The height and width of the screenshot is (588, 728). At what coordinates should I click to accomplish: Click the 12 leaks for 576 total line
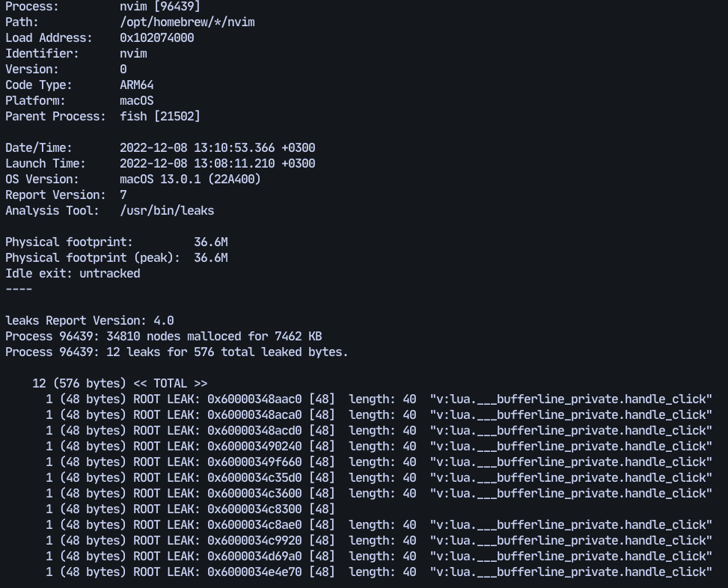coord(177,352)
